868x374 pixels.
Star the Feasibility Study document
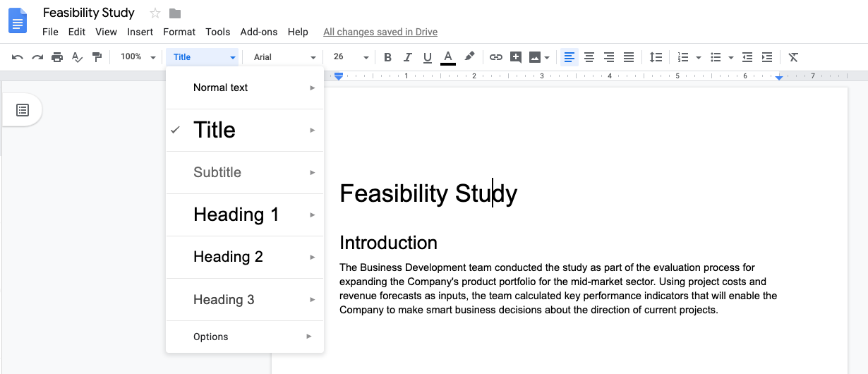coord(155,13)
